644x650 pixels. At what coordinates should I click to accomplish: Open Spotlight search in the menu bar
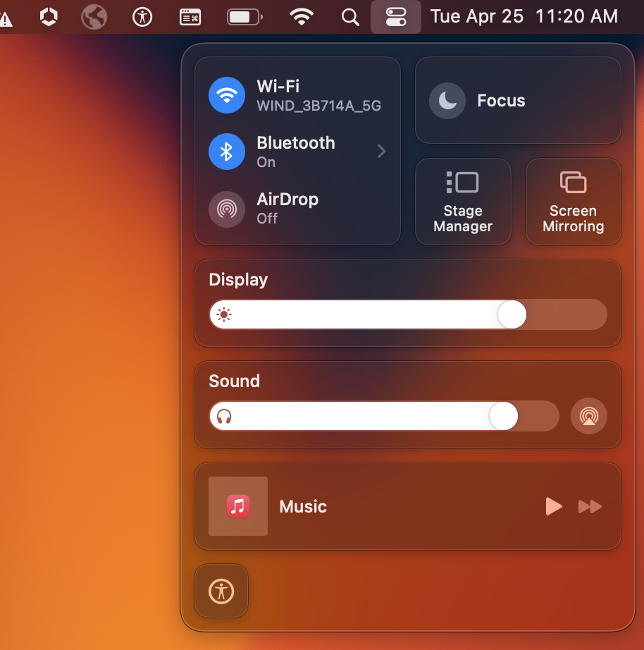350,17
